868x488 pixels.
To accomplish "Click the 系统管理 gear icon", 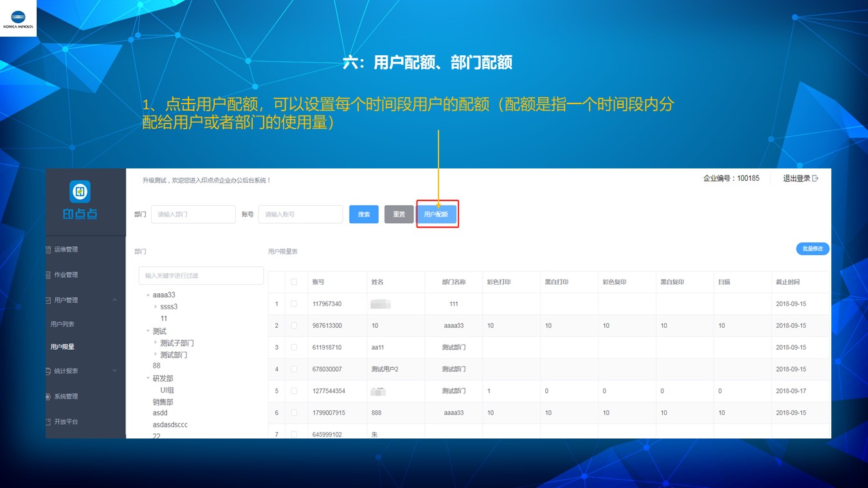I will [x=48, y=397].
